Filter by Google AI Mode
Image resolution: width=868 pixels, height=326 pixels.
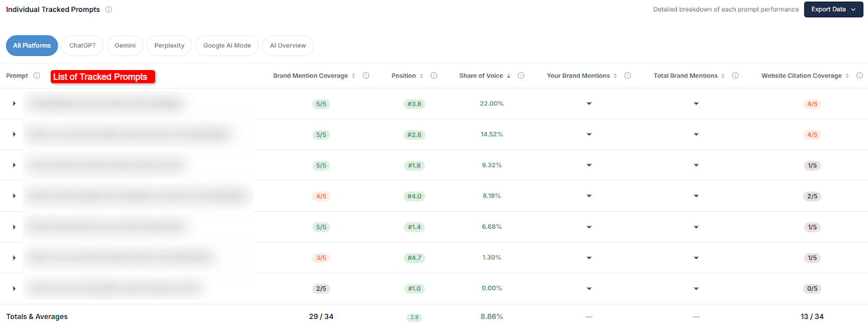point(227,46)
